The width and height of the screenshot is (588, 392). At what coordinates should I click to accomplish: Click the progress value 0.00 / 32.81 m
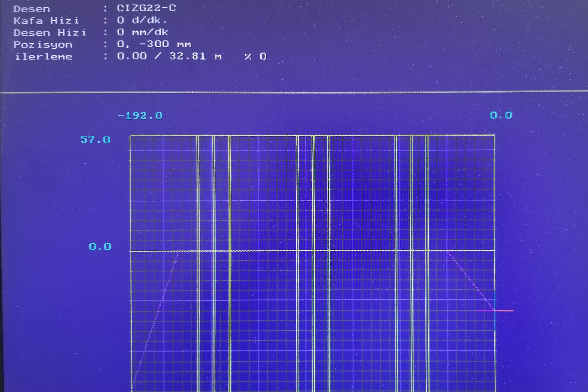[x=169, y=56]
